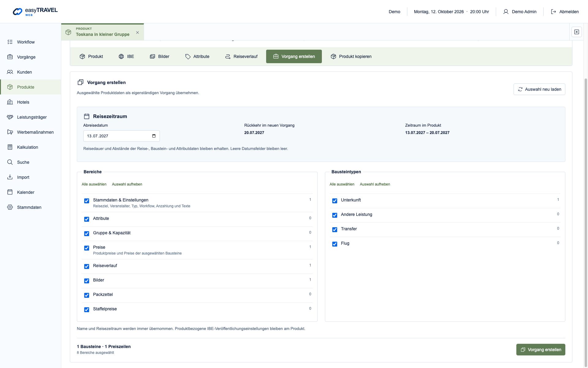This screenshot has width=588, height=368.
Task: Uncheck the Attribute checkbox in Bereiche
Action: tap(87, 219)
